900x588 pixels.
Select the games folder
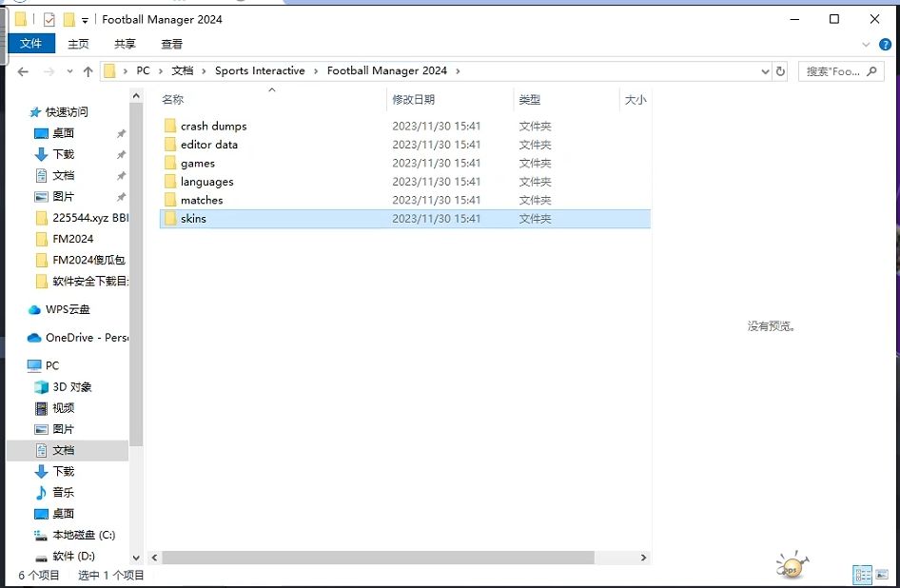pos(404,163)
